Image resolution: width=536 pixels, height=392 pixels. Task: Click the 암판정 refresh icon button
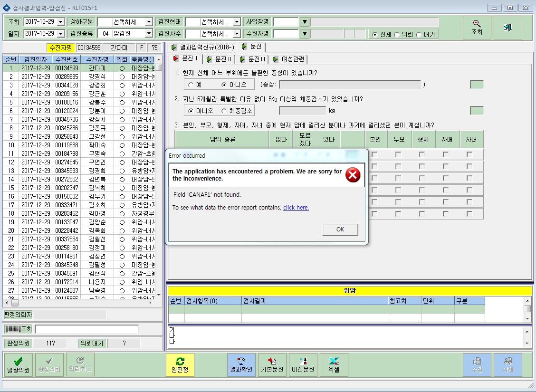(180, 365)
